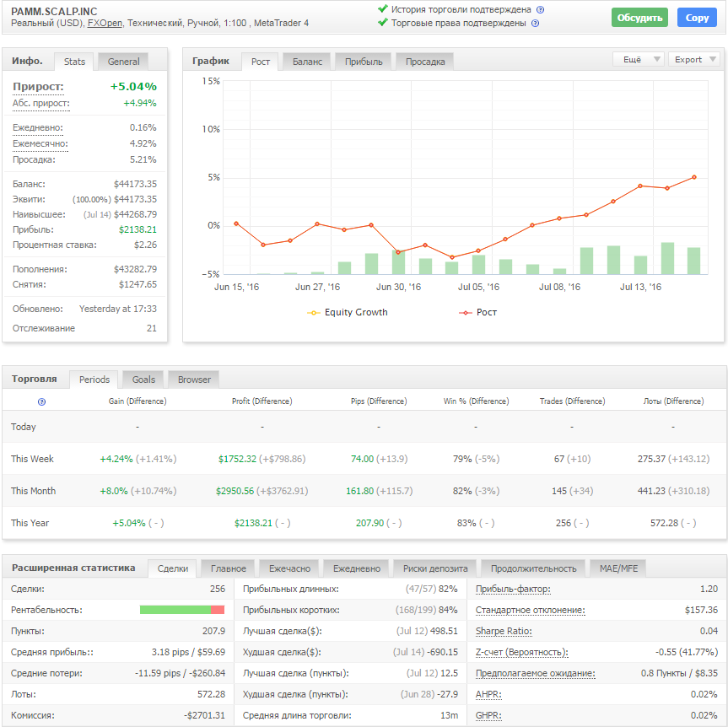Click the Стандартное отклонение label

(531, 610)
